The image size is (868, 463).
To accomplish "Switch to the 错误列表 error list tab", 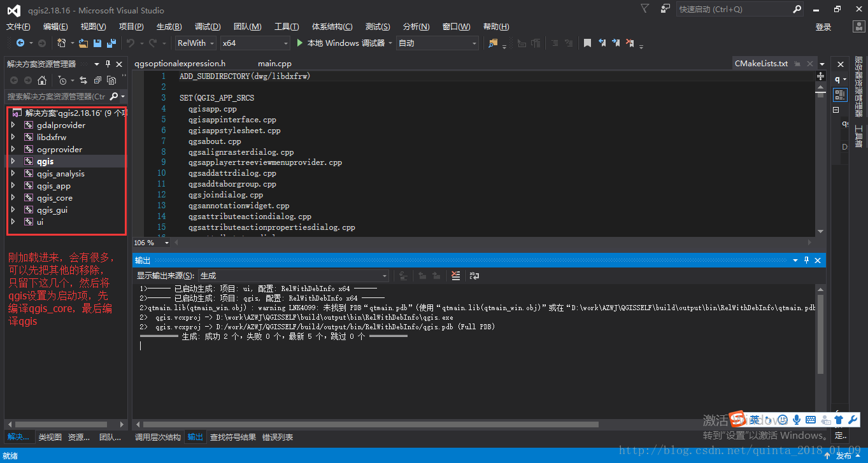I will tap(278, 438).
